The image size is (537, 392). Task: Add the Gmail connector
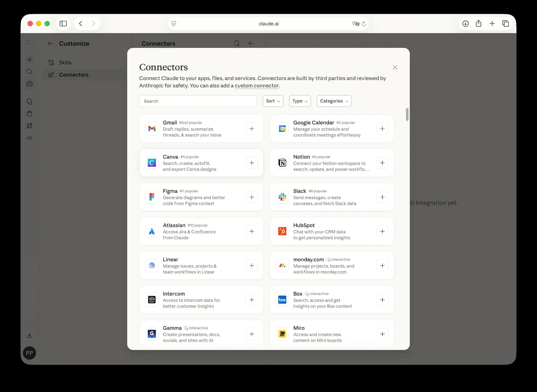(252, 129)
